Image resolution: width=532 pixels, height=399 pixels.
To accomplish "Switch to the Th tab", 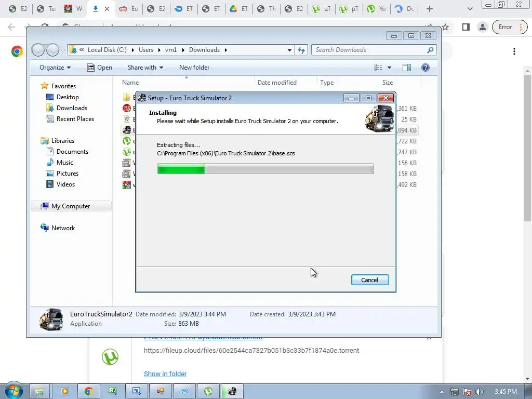I will click(267, 9).
